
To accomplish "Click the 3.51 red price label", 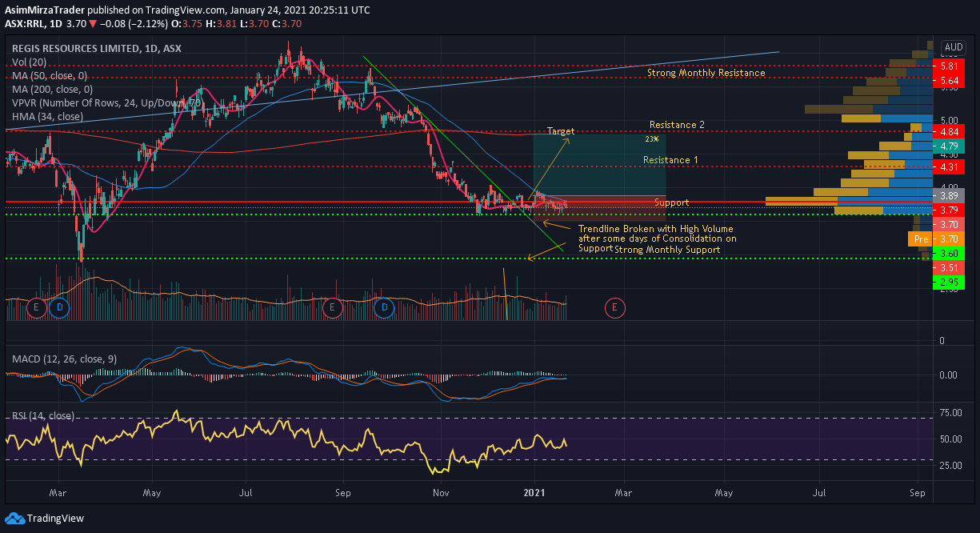I will click(x=949, y=267).
